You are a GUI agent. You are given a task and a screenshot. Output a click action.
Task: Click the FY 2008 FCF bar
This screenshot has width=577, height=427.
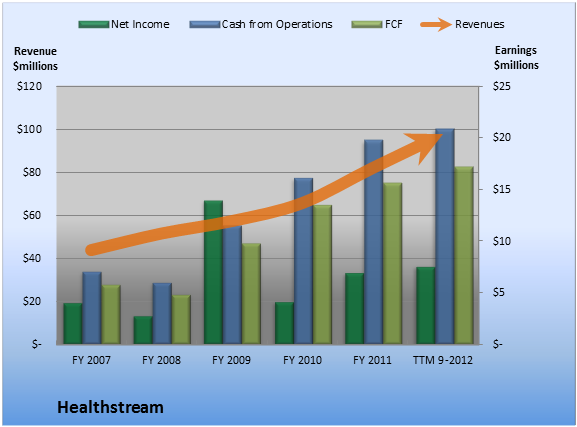tap(181, 320)
